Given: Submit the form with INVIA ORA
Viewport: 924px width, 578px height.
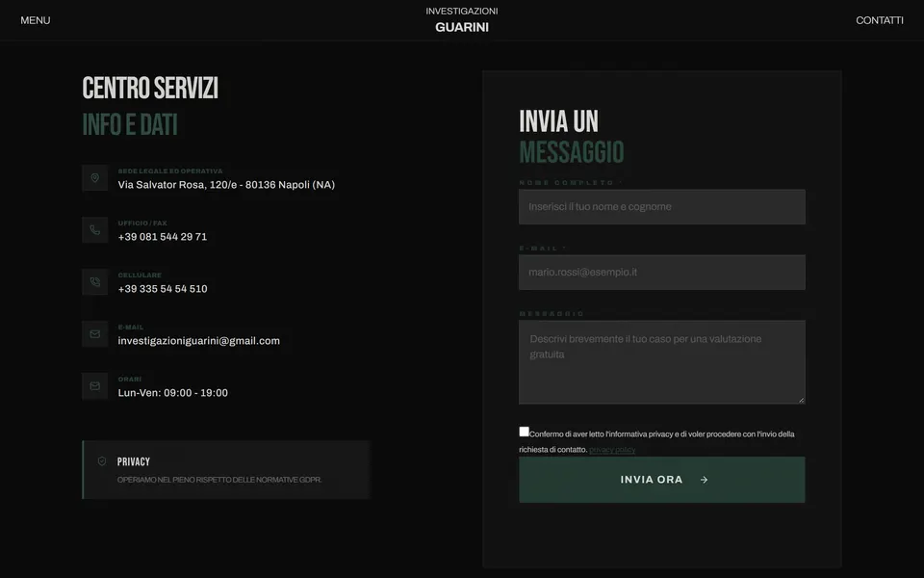Looking at the screenshot, I should [662, 480].
